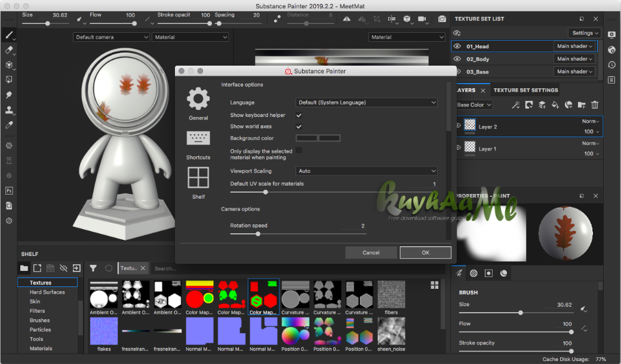Add a new layer in the Layers panel

click(542, 105)
